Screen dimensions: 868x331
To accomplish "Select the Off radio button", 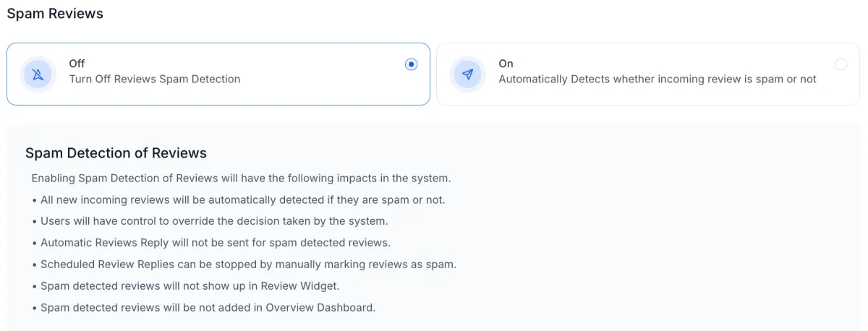I will pyautogui.click(x=411, y=64).
